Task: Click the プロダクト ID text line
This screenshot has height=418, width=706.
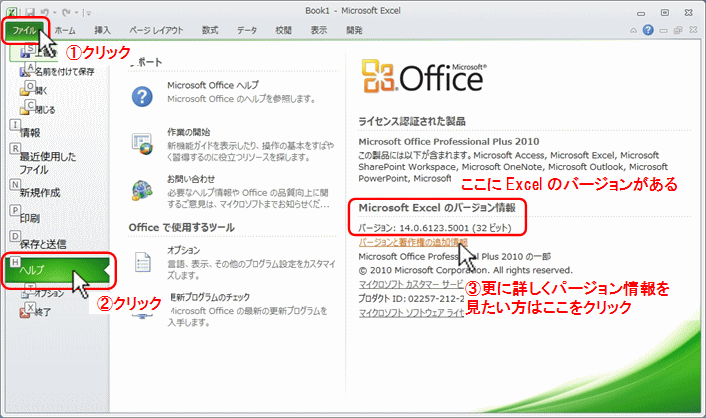Action: coord(411,298)
